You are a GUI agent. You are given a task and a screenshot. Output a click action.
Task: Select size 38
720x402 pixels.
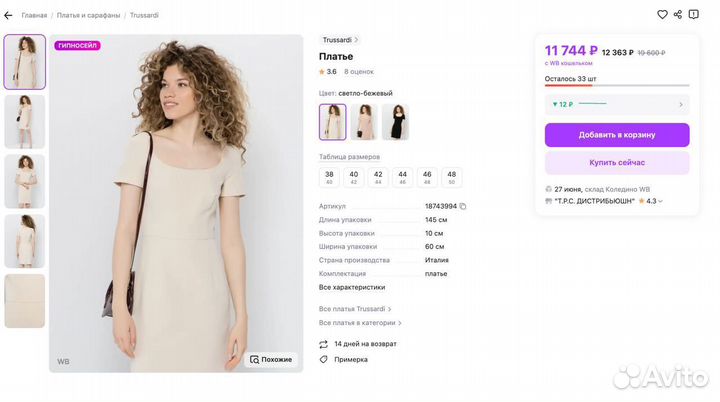click(329, 177)
